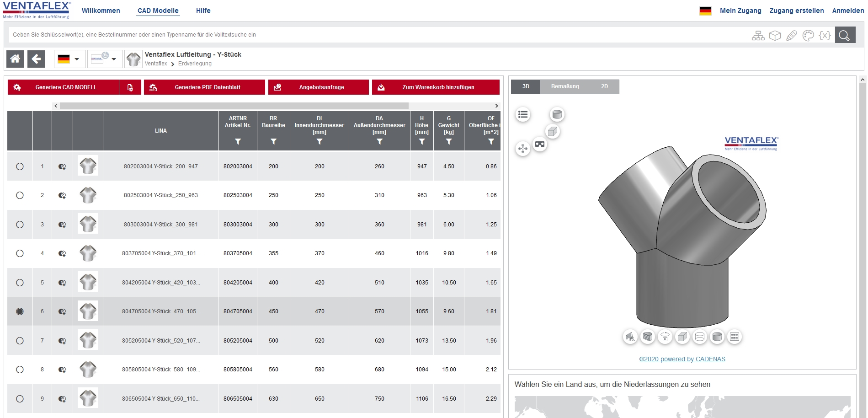The height and width of the screenshot is (418, 868).
Task: Click the full-text search input field
Action: 379,35
